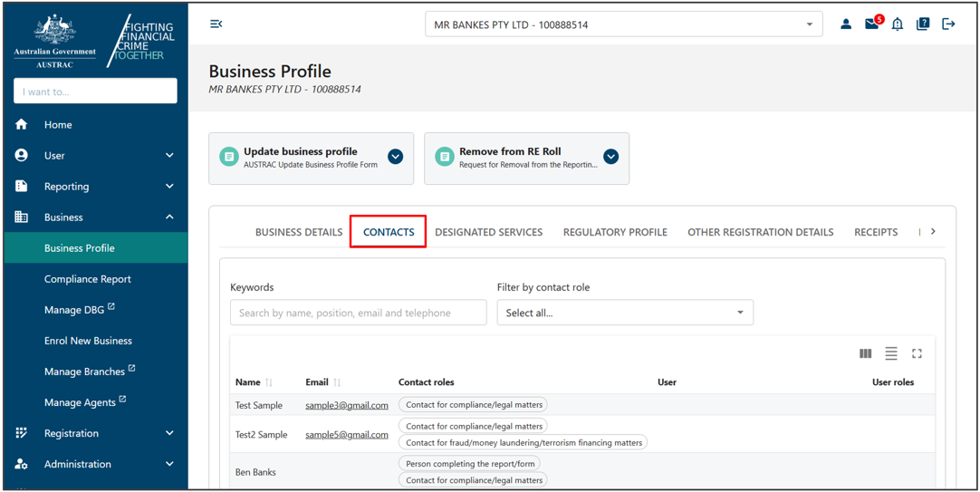The width and height of the screenshot is (980, 492).
Task: Click the 'I want to...' search field
Action: click(96, 92)
